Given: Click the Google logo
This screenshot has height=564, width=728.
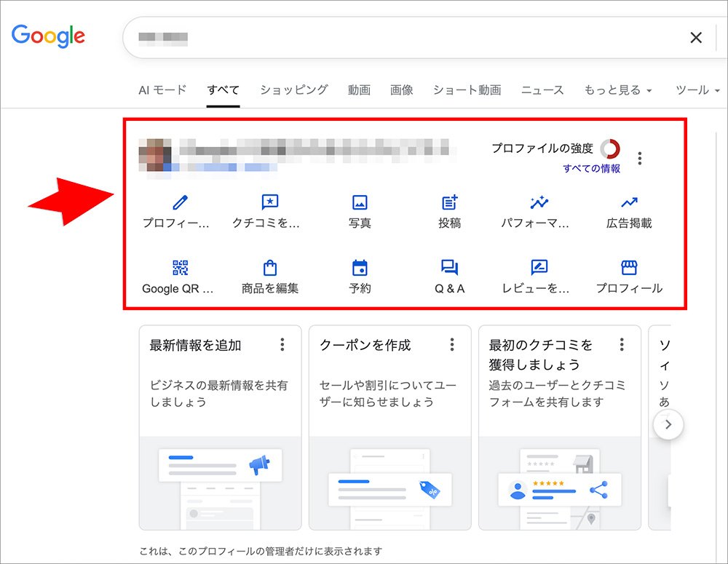Looking at the screenshot, I should coord(48,36).
